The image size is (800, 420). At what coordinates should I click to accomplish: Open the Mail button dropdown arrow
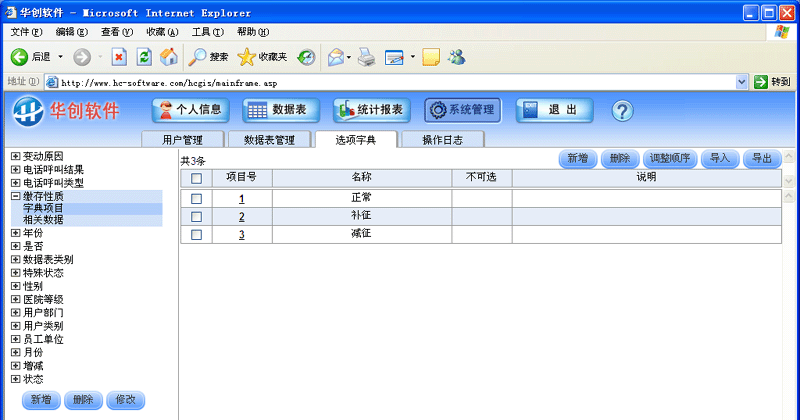[349, 57]
